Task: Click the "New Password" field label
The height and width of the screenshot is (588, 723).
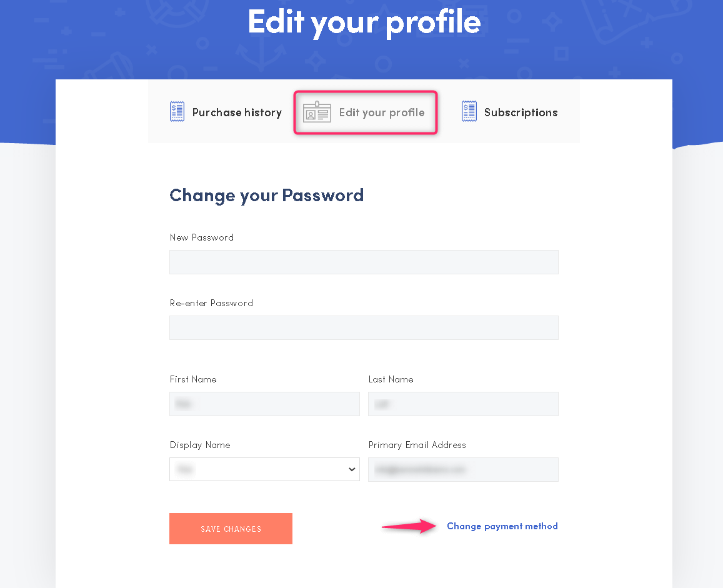Action: pyautogui.click(x=202, y=237)
